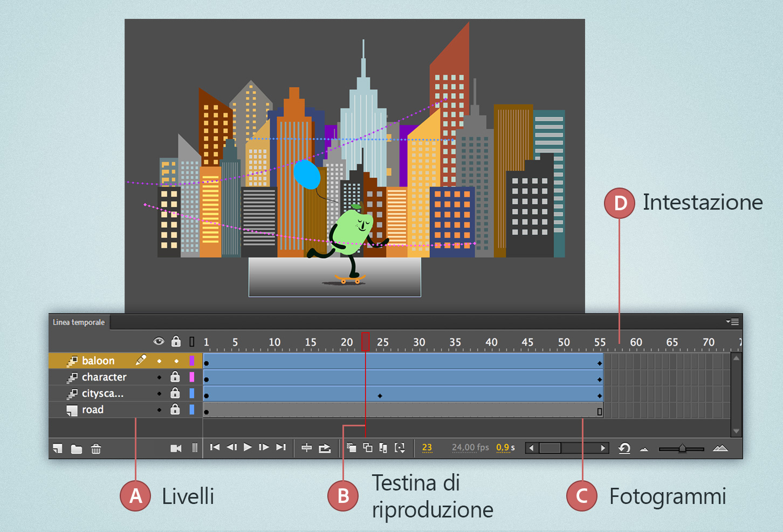This screenshot has height=532, width=783.
Task: Unlock the citysca... layer
Action: (x=175, y=392)
